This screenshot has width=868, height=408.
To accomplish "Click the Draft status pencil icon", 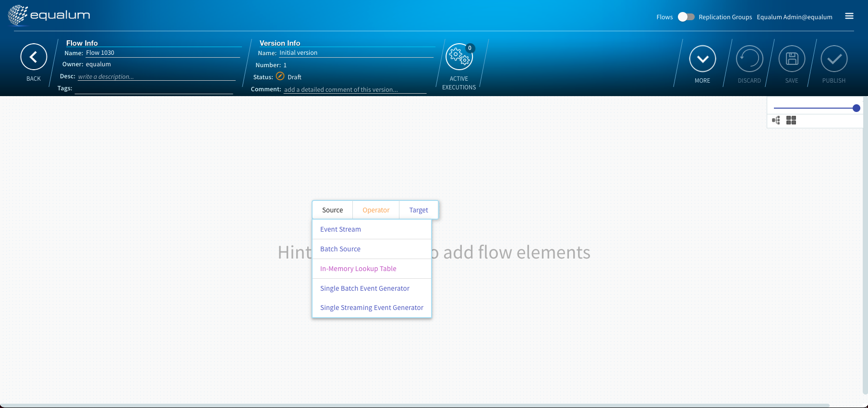I will (x=280, y=76).
